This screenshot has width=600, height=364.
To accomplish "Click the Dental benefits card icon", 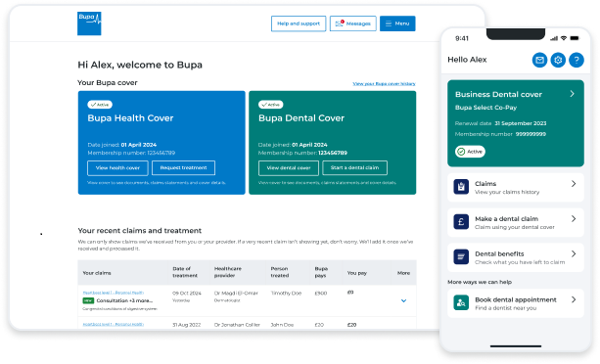I will 461,257.
